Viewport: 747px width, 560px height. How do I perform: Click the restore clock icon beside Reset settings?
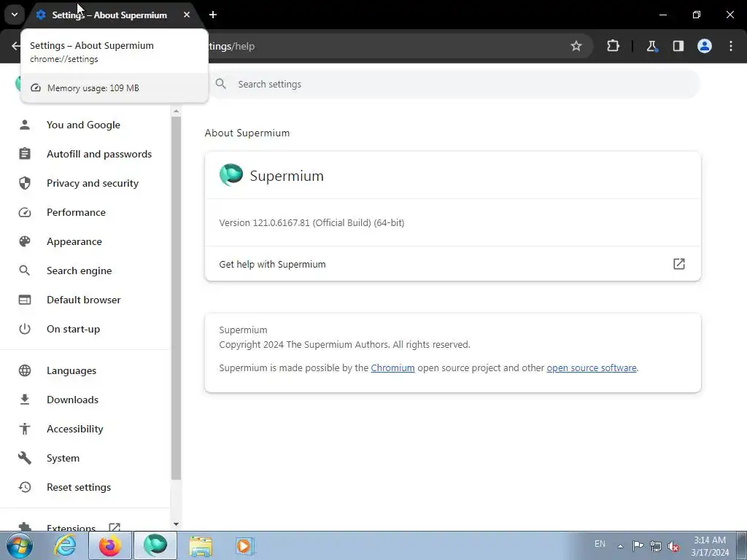pos(25,487)
